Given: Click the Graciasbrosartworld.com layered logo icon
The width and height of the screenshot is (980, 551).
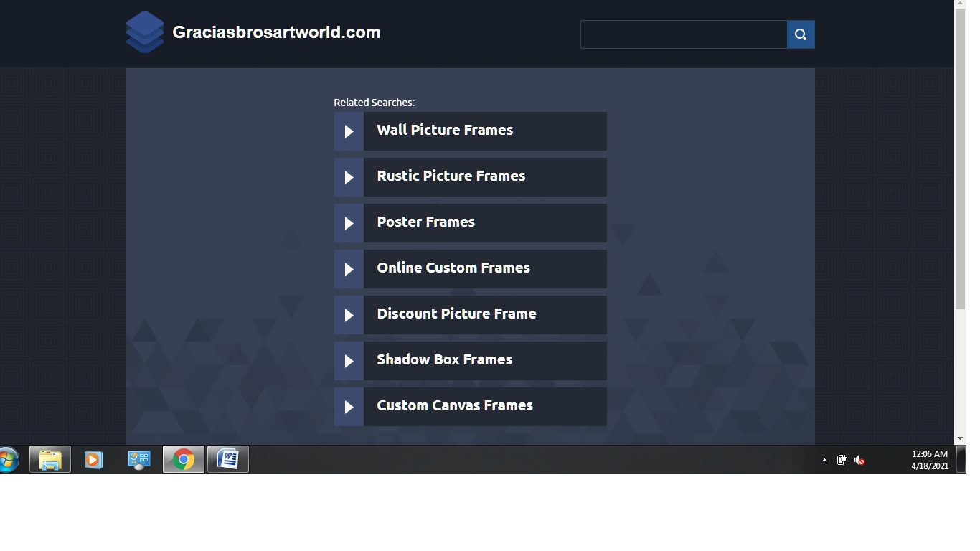Looking at the screenshot, I should point(144,32).
